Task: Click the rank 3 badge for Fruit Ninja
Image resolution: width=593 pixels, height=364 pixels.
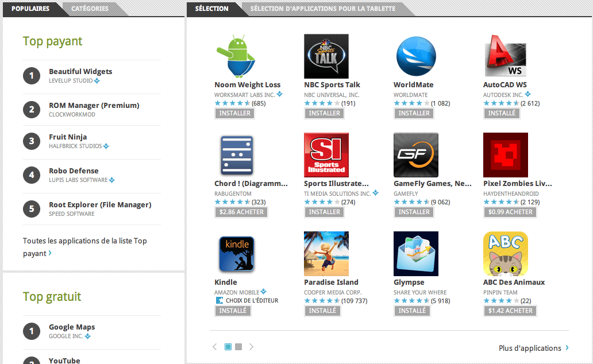Action: pyautogui.click(x=32, y=141)
